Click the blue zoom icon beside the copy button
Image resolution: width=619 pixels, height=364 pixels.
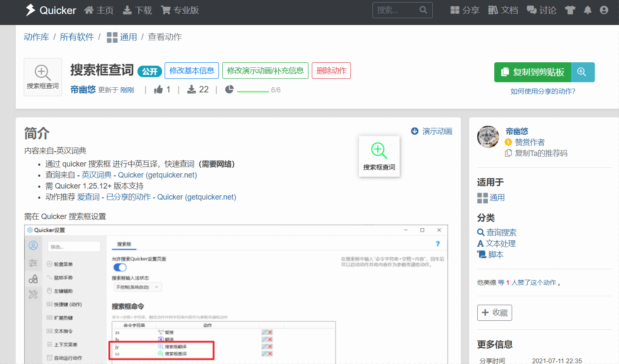pyautogui.click(x=583, y=72)
